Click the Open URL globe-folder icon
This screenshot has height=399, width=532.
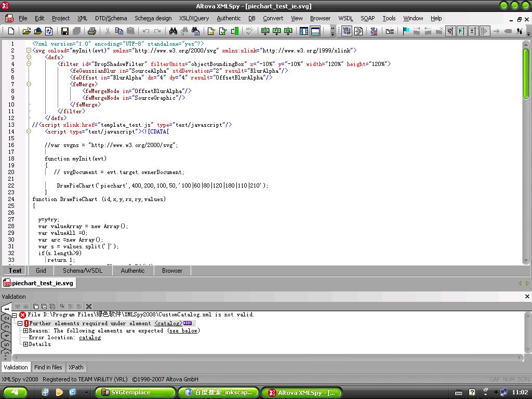[38, 31]
